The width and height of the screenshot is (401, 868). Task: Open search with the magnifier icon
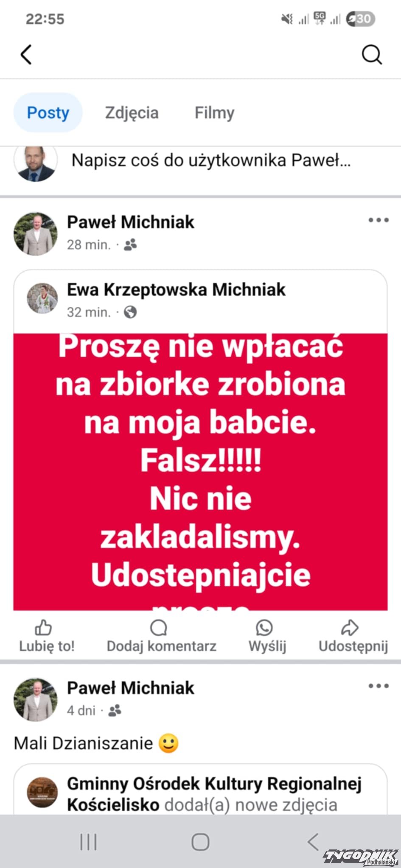[x=372, y=55]
